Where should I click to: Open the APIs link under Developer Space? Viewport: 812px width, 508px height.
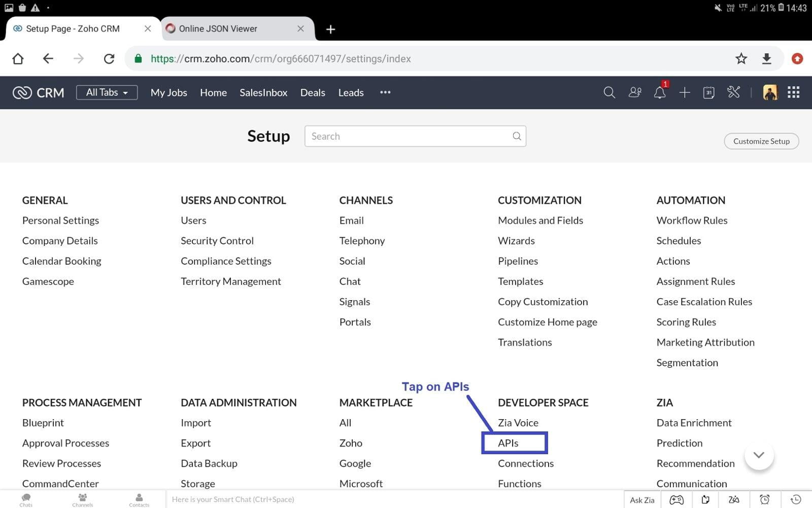508,443
